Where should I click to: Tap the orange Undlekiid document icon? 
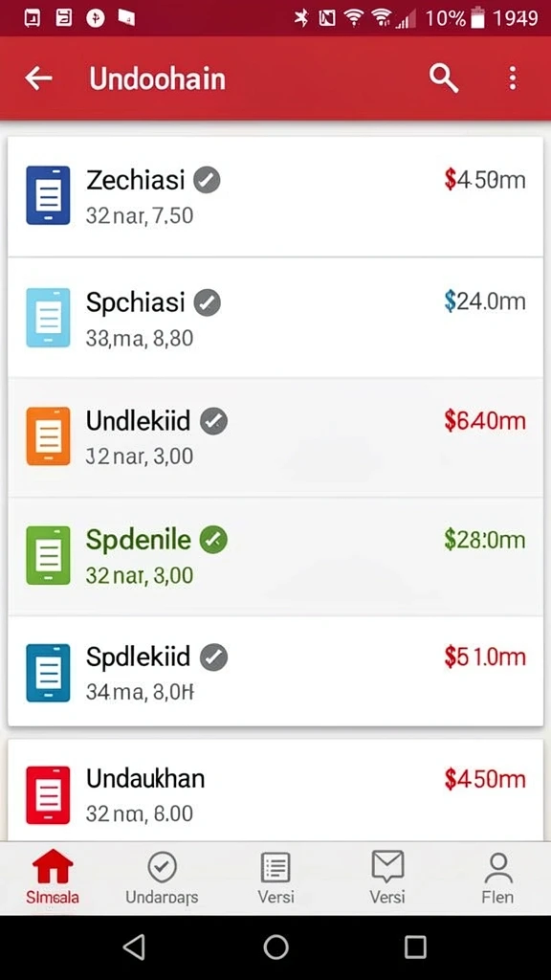tap(48, 436)
